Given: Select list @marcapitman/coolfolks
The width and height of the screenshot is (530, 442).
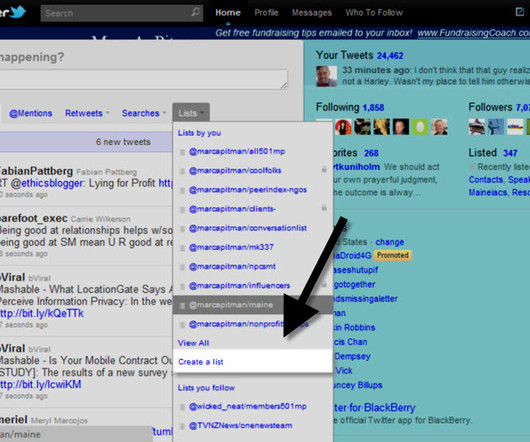Looking at the screenshot, I should (235, 171).
